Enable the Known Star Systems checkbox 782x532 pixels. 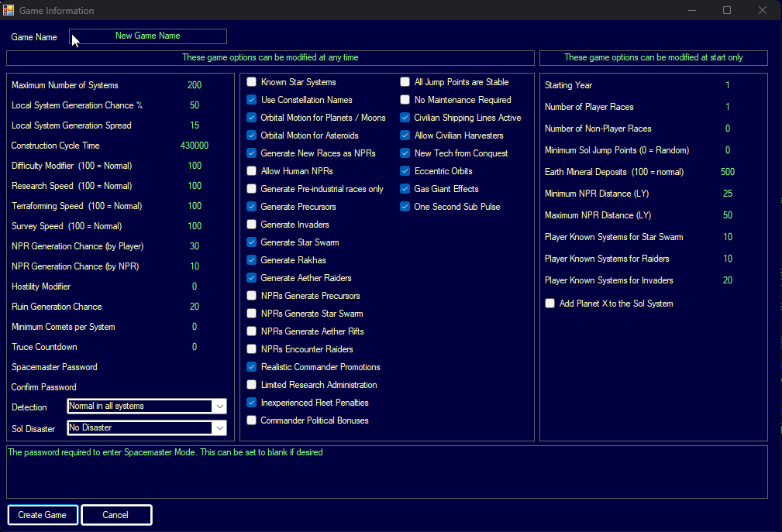point(252,82)
